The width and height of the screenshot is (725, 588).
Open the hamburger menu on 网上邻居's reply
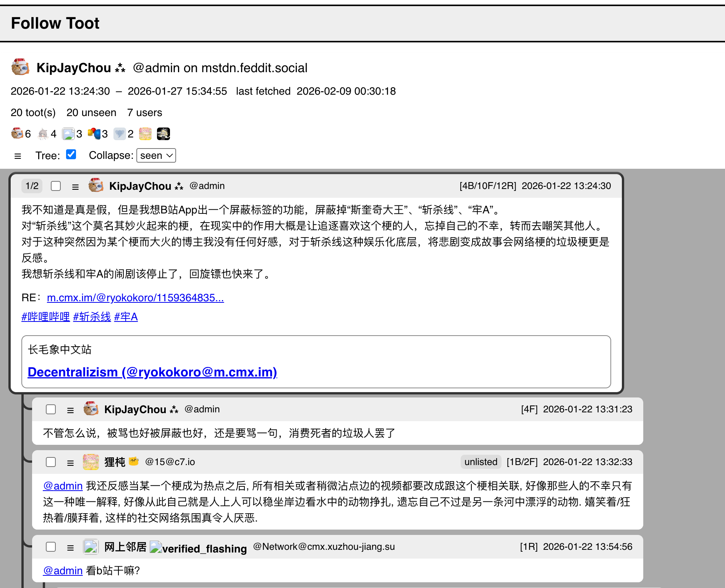70,548
